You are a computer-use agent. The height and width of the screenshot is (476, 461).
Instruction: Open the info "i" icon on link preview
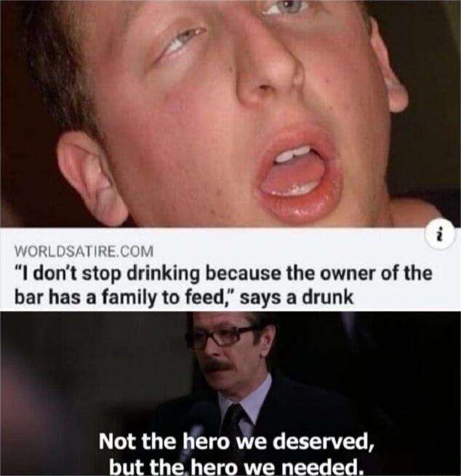tap(443, 237)
